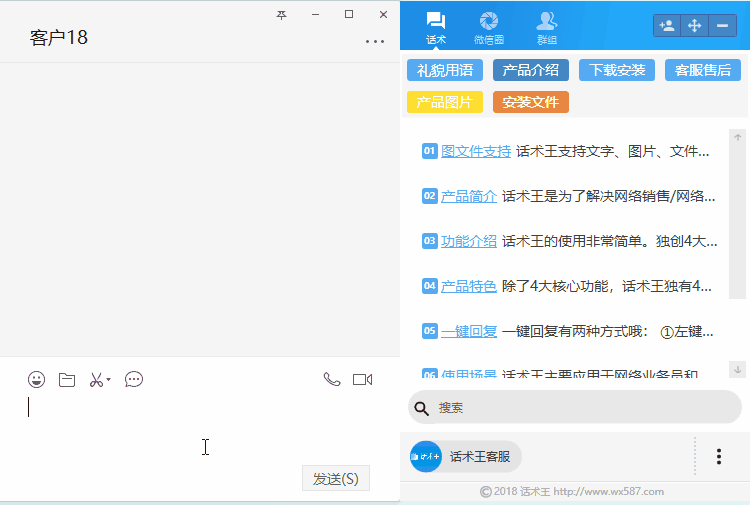Click the 话术王客服 avatar logo
Screen dimensions: 750x505
[x=426, y=457]
